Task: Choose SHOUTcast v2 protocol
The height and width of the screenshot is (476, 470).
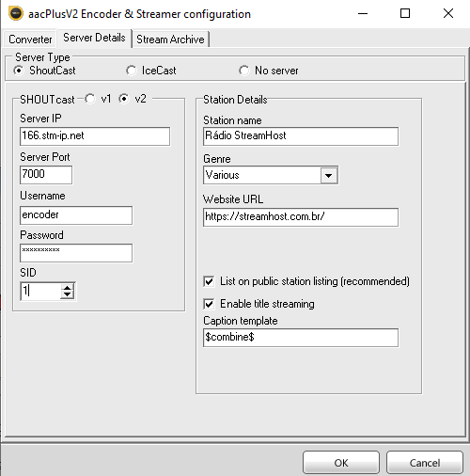Action: pyautogui.click(x=124, y=99)
